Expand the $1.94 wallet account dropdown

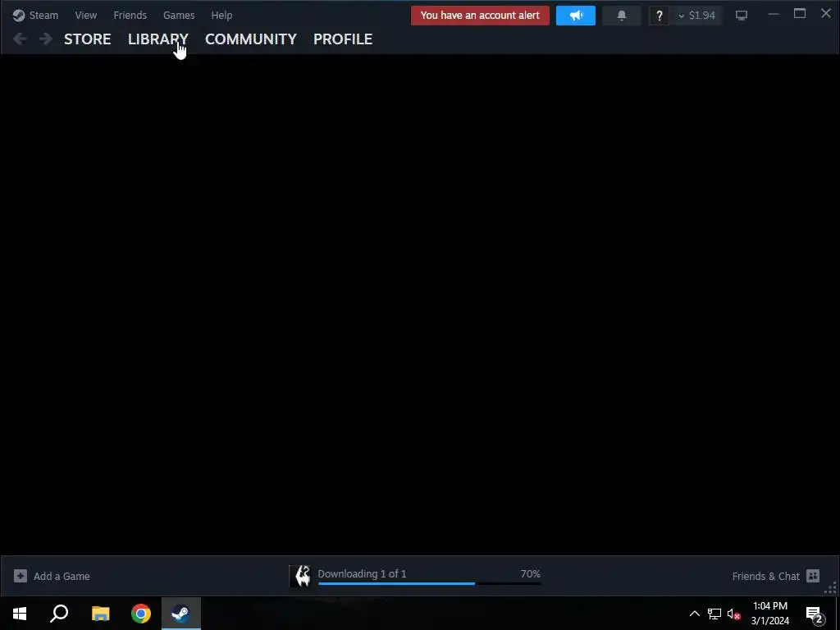click(x=697, y=16)
